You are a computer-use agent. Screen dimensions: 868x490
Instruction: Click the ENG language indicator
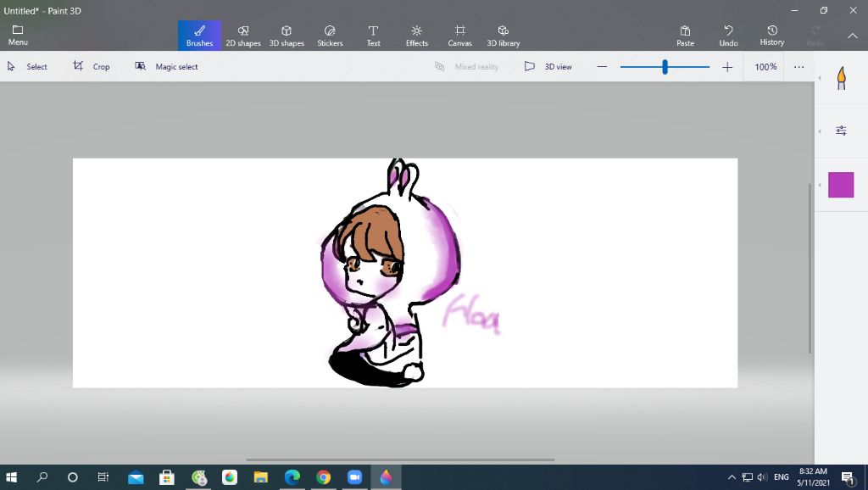point(781,477)
